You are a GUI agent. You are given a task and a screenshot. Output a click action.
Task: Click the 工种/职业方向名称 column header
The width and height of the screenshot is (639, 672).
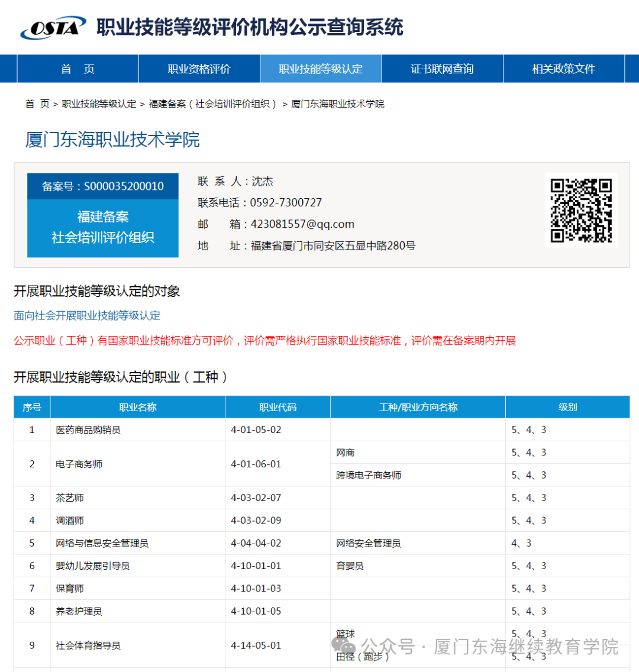click(x=418, y=407)
